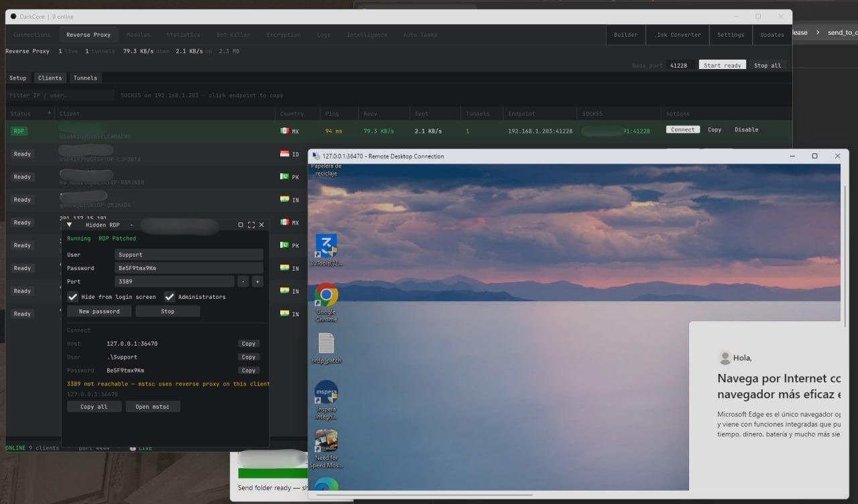
Task: Click the Indonesia flag in the ID row
Action: [285, 154]
